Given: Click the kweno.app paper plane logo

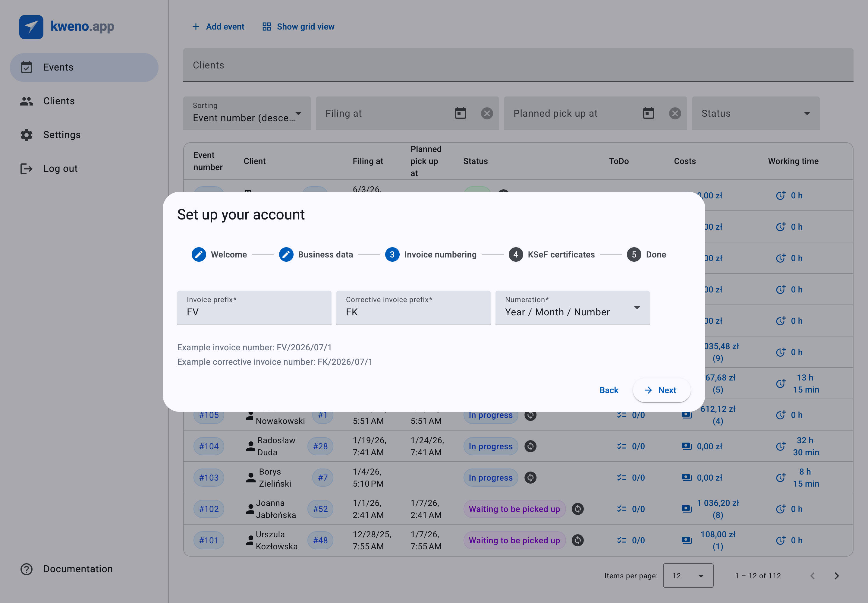Looking at the screenshot, I should [31, 27].
